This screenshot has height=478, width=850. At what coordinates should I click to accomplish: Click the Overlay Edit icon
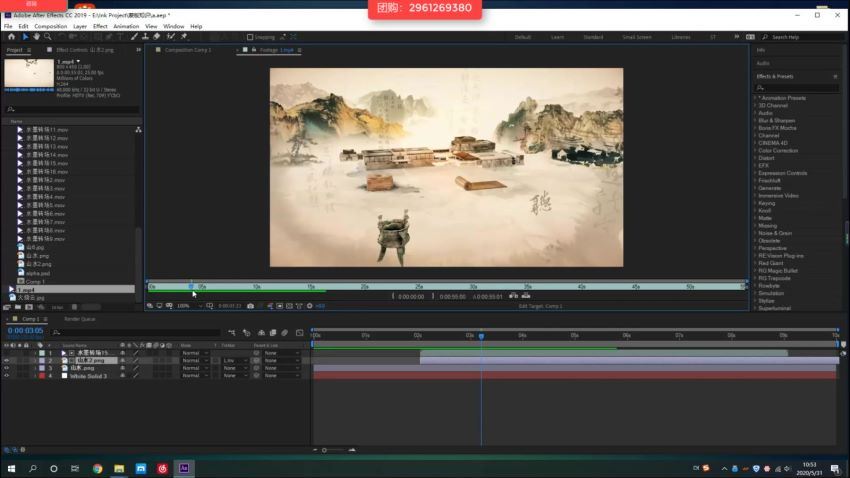point(526,296)
